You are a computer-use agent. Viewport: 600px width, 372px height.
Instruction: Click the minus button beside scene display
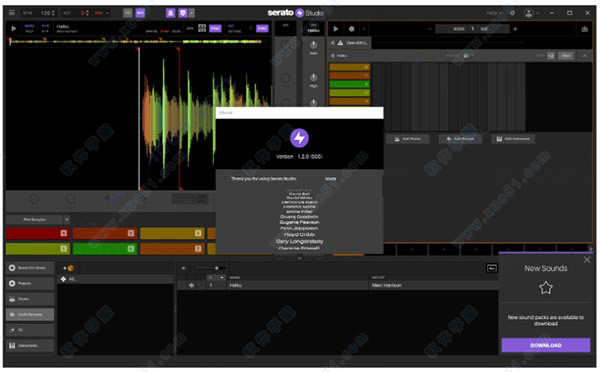coord(429,29)
